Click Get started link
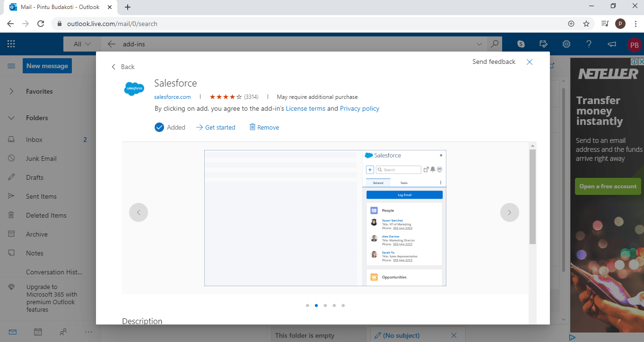This screenshot has width=644, height=342. (216, 127)
